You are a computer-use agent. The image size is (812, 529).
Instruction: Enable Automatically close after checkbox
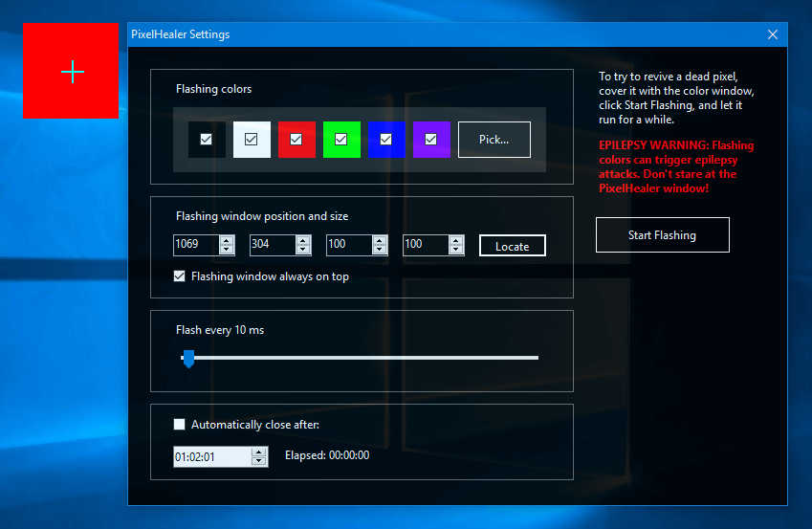(x=179, y=425)
